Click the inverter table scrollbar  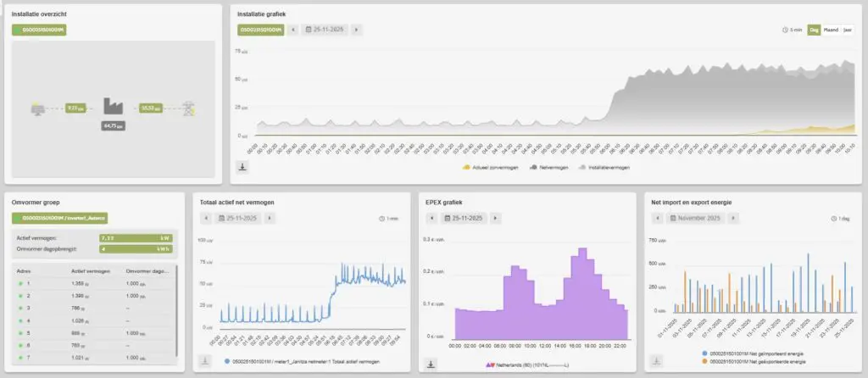pyautogui.click(x=176, y=310)
